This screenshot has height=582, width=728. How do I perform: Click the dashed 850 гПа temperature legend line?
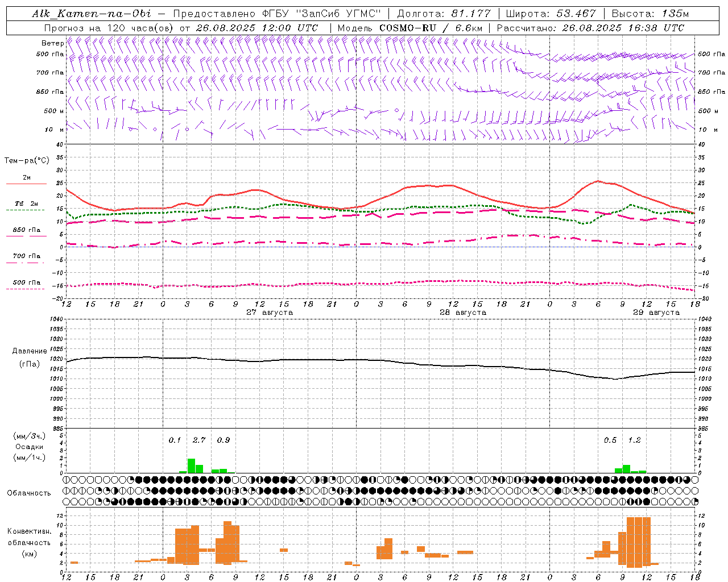(x=26, y=236)
